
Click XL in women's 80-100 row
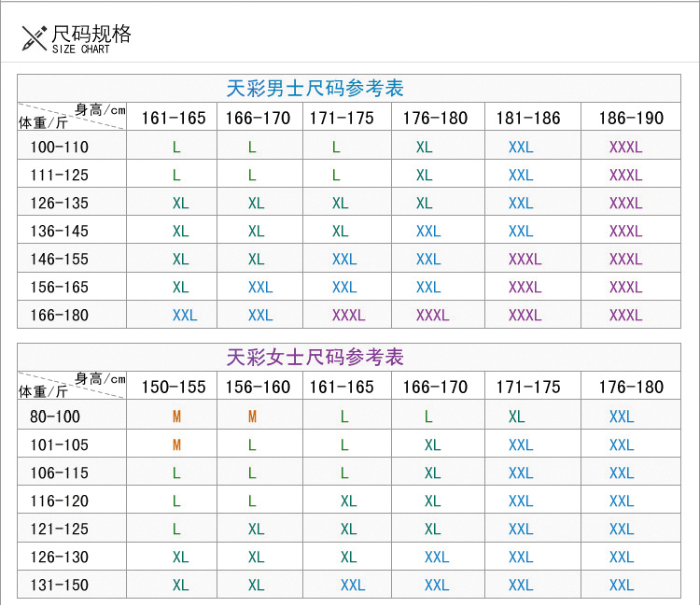point(516,416)
